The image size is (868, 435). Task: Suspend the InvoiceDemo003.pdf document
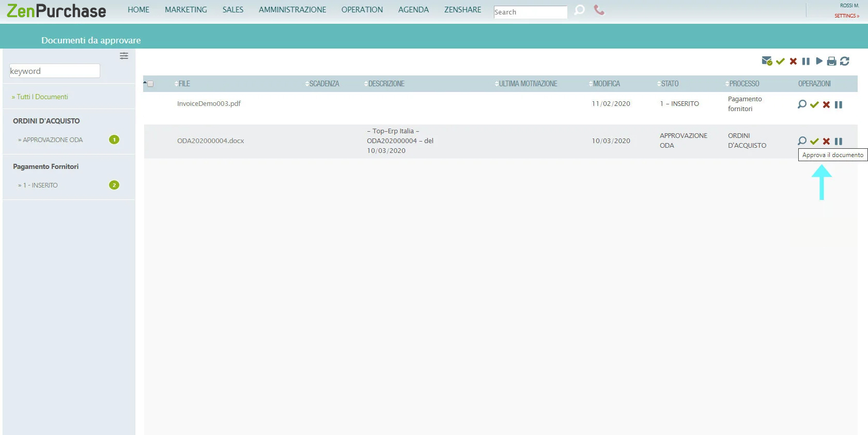pyautogui.click(x=839, y=105)
